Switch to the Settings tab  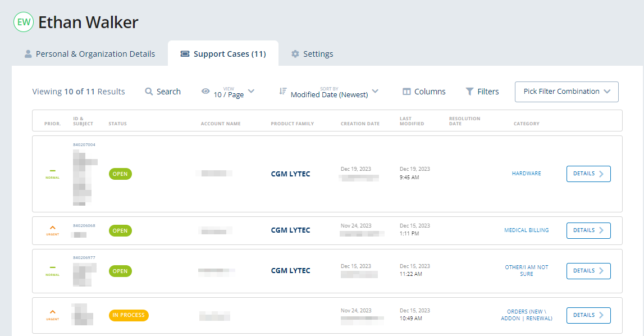pyautogui.click(x=312, y=53)
